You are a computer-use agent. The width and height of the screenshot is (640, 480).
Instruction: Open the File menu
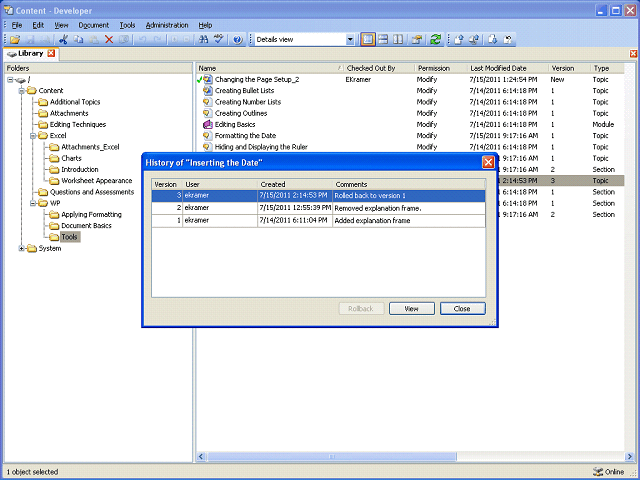[x=16, y=25]
